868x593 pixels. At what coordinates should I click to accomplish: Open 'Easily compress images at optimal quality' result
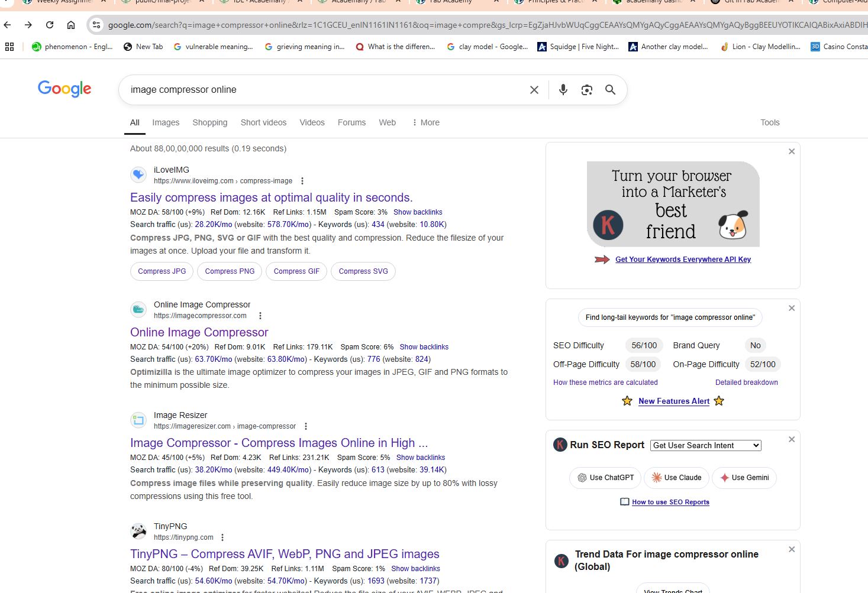272,197
